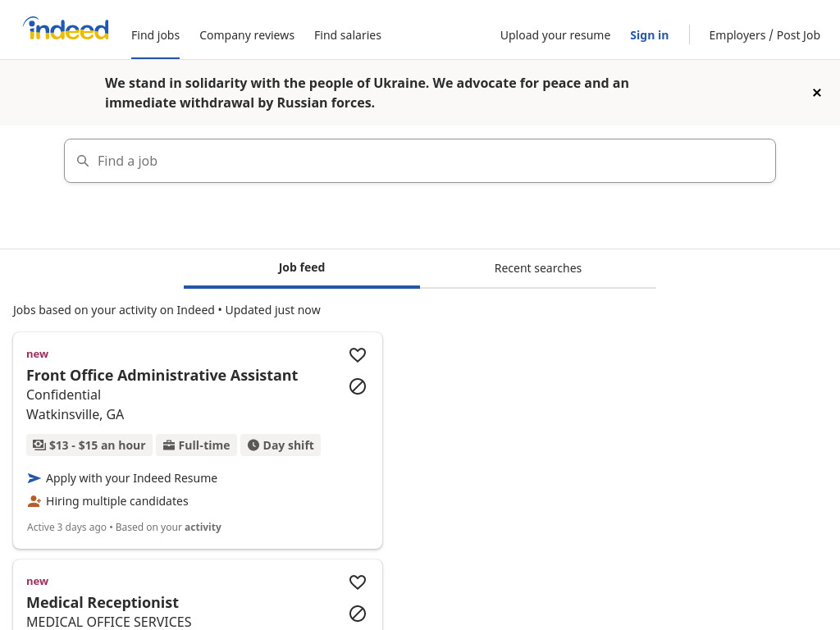Click Upload your resume
Viewport: 840px width, 630px height.
(x=555, y=35)
